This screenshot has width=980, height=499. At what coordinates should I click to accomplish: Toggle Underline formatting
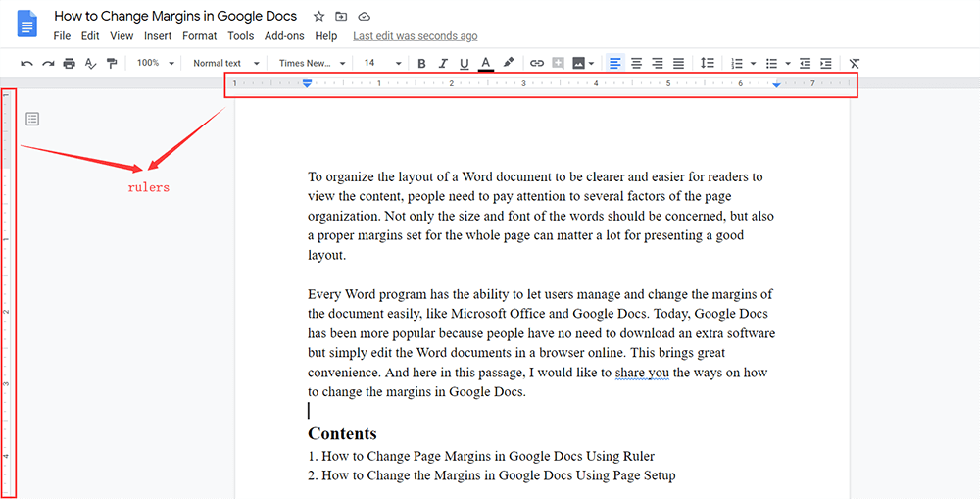point(464,63)
